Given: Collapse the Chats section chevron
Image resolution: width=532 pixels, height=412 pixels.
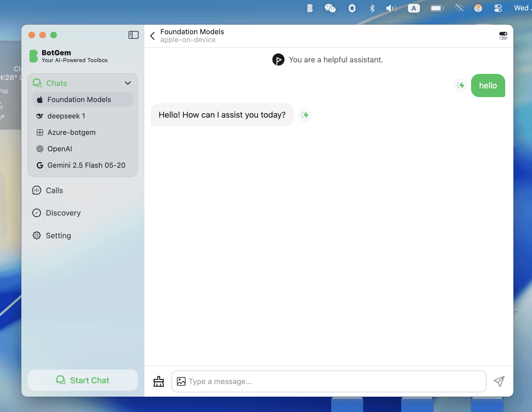Looking at the screenshot, I should pos(128,83).
